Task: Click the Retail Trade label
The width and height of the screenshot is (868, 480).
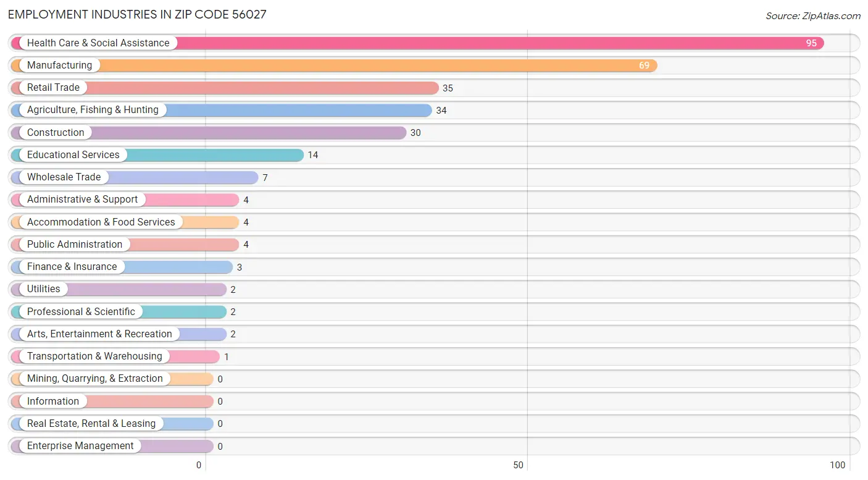Action: pos(53,87)
